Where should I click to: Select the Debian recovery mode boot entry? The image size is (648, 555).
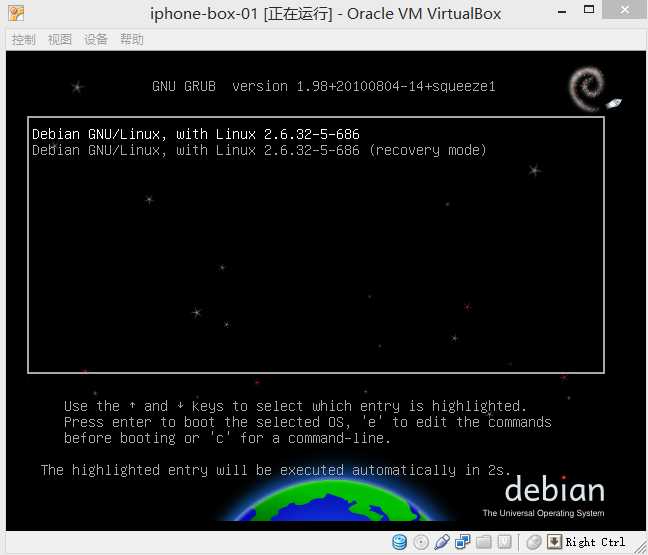(259, 150)
